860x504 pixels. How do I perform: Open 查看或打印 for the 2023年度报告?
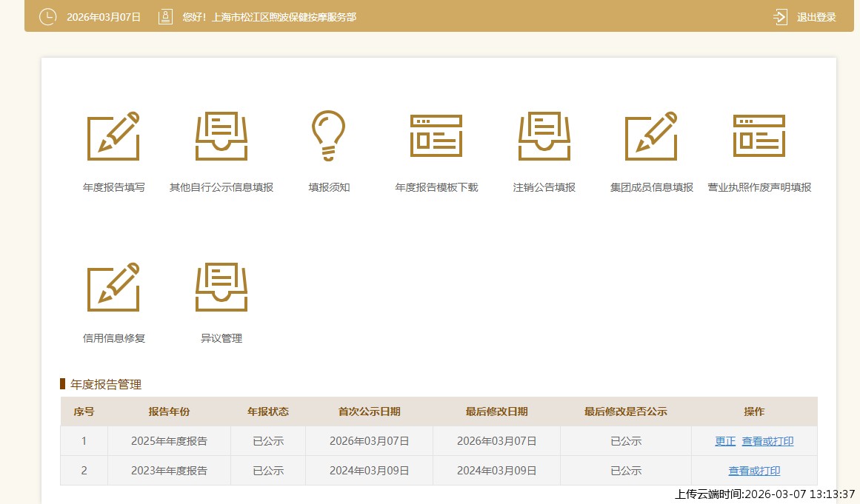point(754,471)
